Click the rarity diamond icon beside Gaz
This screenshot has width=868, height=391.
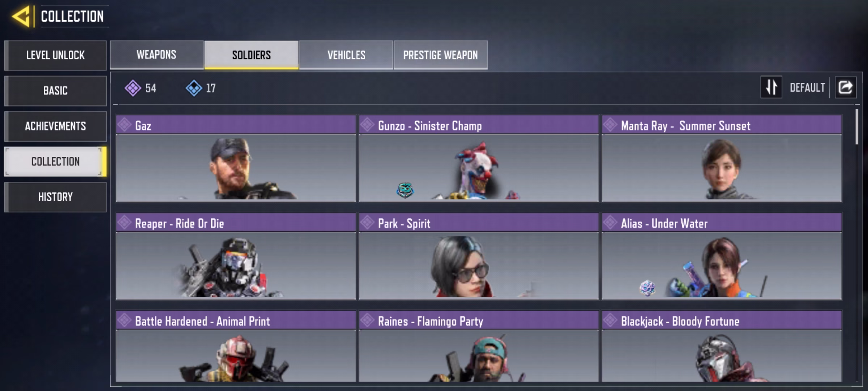point(124,125)
